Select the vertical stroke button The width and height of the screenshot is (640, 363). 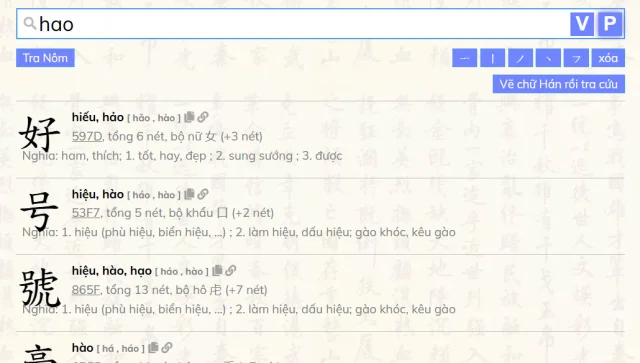[492, 58]
